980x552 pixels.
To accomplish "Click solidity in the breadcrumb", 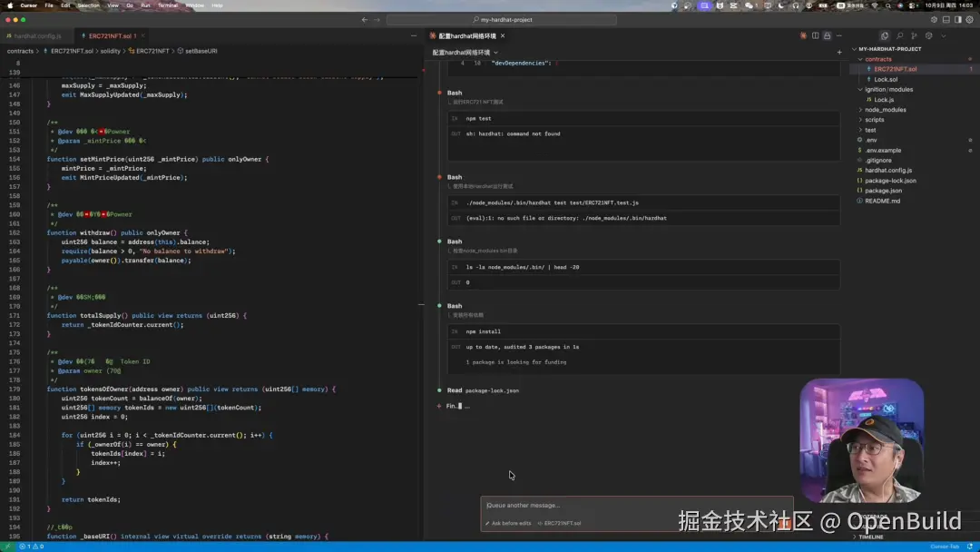I will [110, 51].
